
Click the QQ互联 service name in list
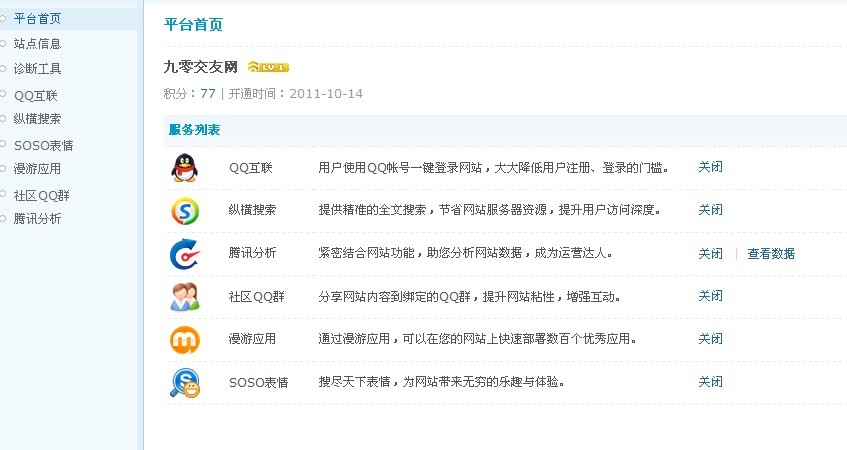[251, 167]
